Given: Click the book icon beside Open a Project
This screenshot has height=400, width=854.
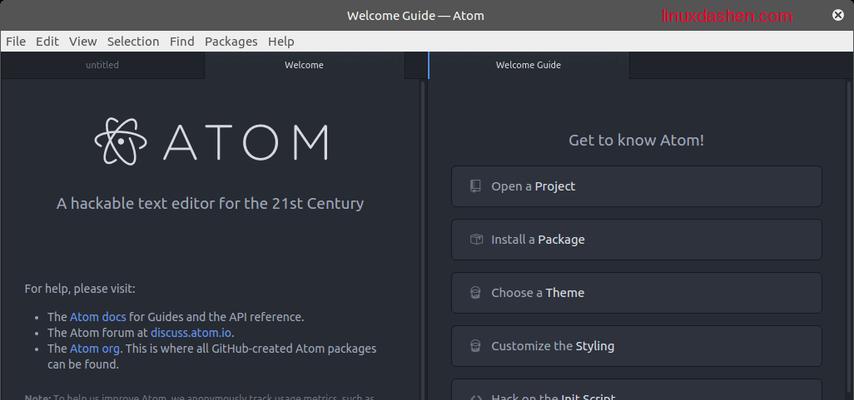Looking at the screenshot, I should [x=475, y=186].
